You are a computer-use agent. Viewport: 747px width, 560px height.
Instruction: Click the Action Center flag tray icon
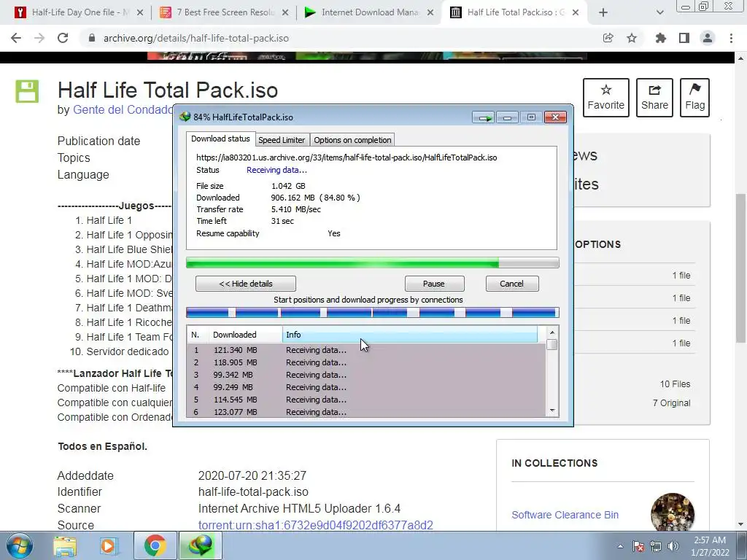[638, 546]
